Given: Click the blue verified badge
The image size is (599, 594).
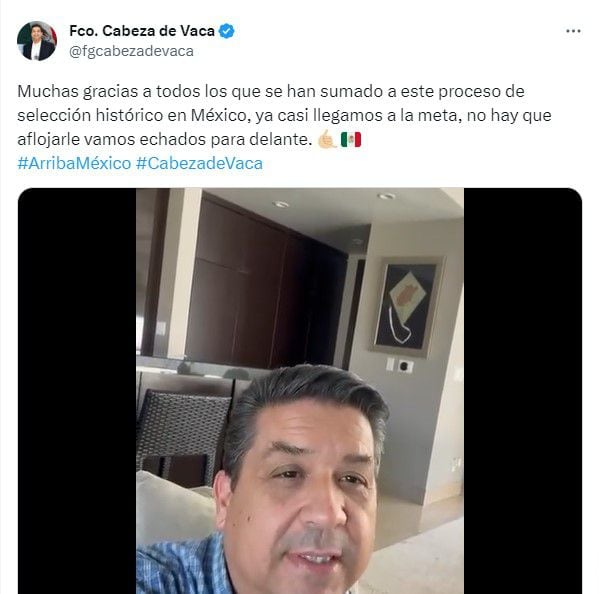Looking at the screenshot, I should pyautogui.click(x=226, y=31).
